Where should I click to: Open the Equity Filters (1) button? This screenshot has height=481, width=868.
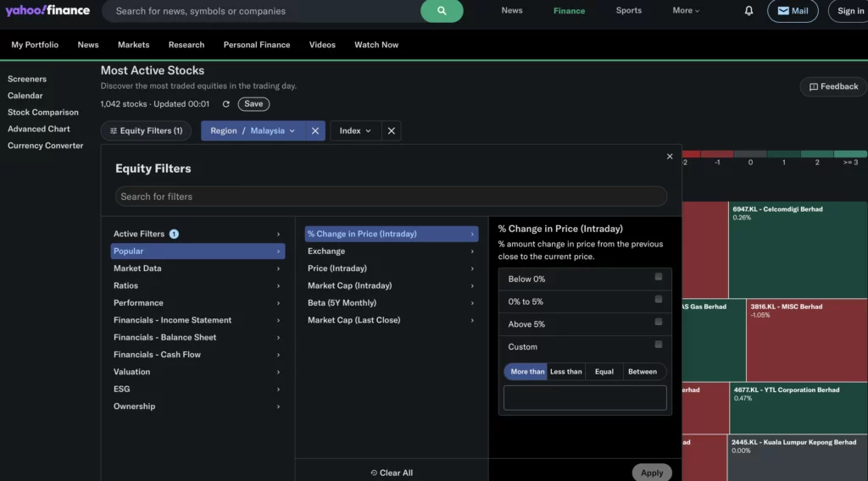(x=146, y=131)
